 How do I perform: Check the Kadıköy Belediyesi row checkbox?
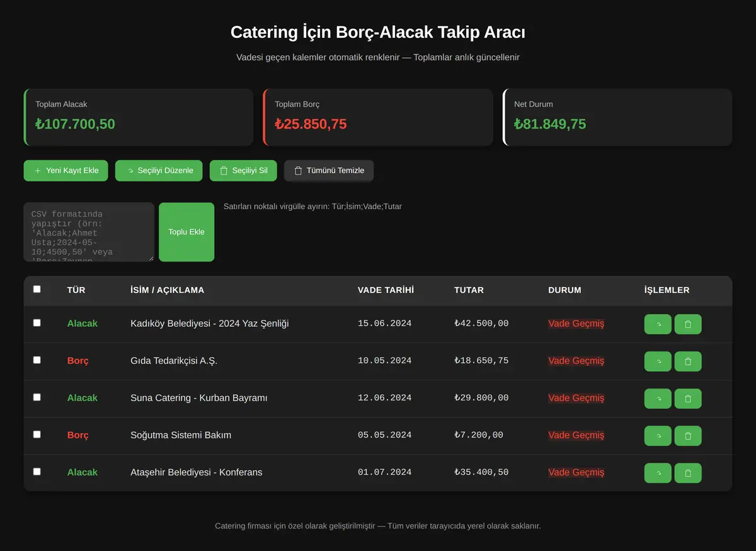point(37,322)
